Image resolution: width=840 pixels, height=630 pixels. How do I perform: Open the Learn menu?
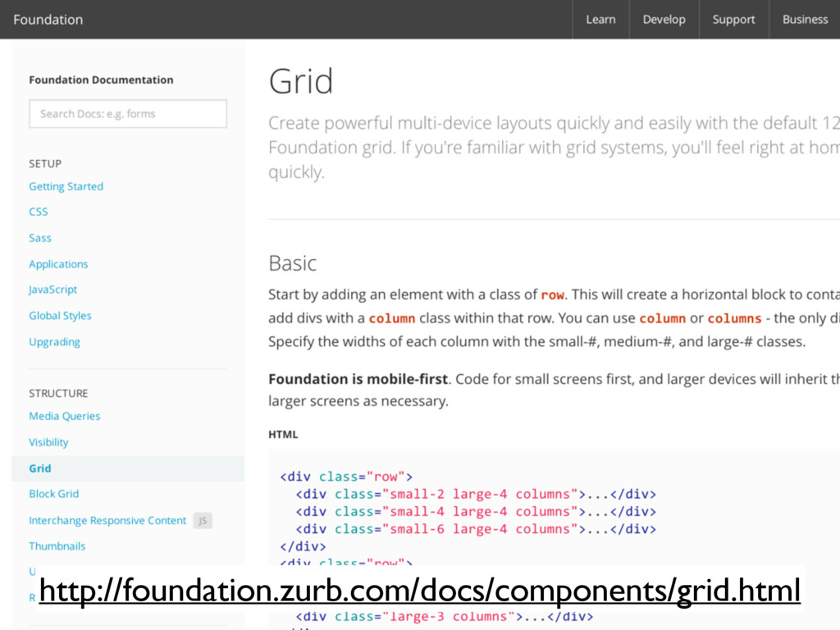pos(600,20)
